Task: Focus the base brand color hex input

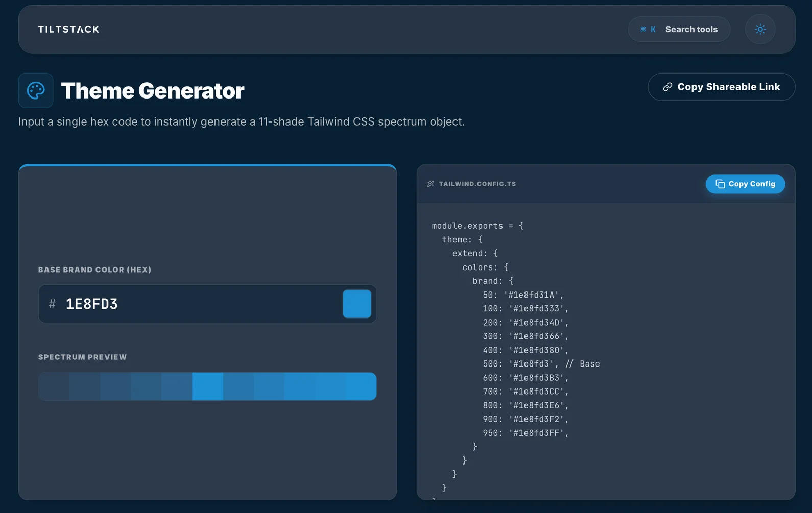Action: tap(199, 304)
